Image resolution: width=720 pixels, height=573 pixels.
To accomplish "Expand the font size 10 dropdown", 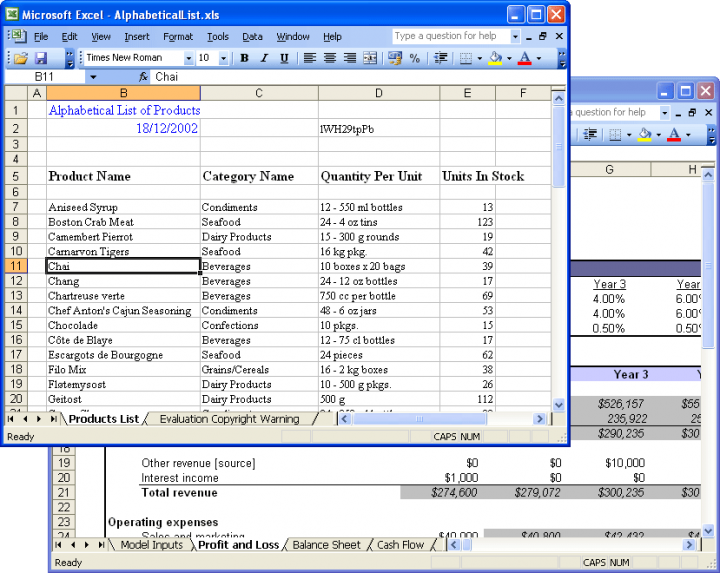I will point(222,58).
